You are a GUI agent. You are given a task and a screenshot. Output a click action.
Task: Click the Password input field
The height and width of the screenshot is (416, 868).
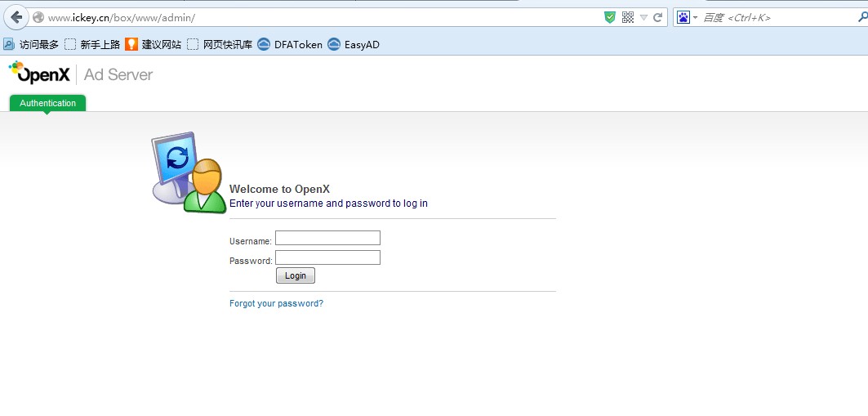(327, 257)
